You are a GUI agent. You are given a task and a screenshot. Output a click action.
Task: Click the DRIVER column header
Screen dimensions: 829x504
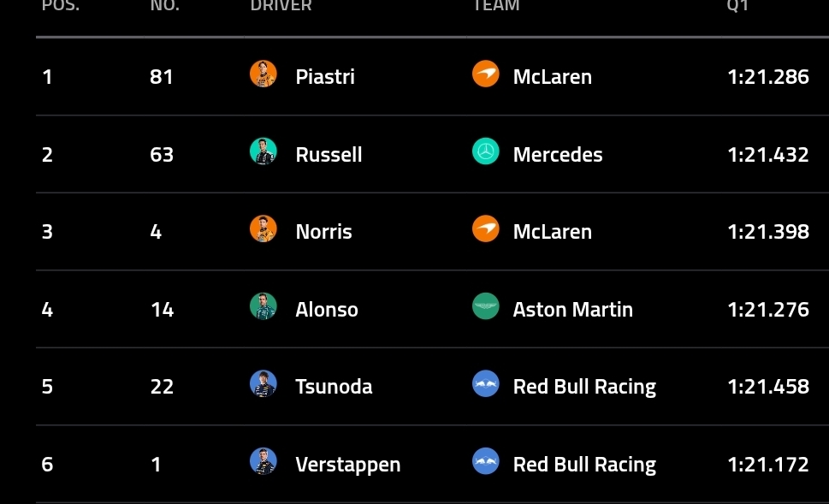coord(281,6)
